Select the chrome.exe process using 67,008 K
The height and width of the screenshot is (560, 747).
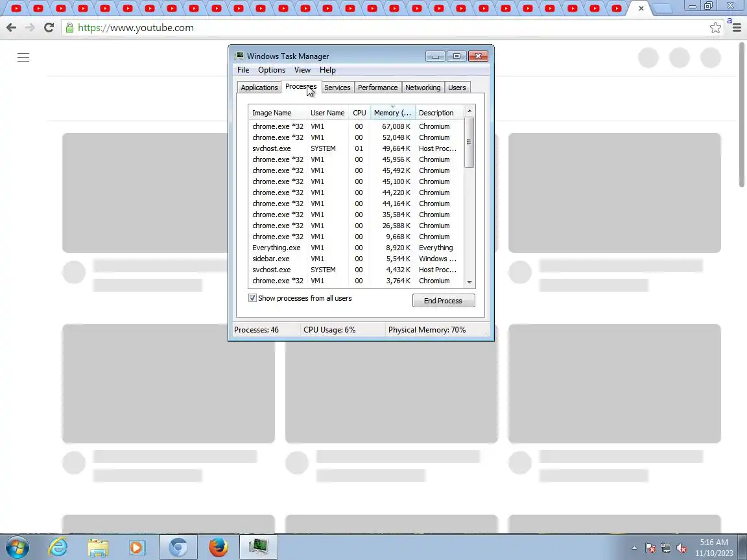356,126
